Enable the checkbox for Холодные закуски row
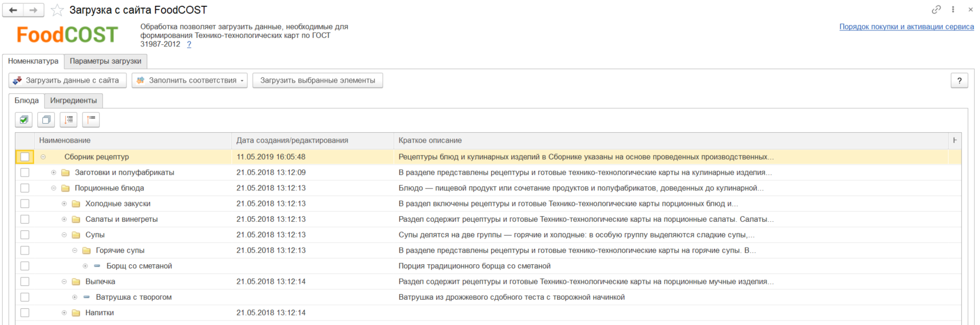This screenshot has width=980, height=325. 25,203
